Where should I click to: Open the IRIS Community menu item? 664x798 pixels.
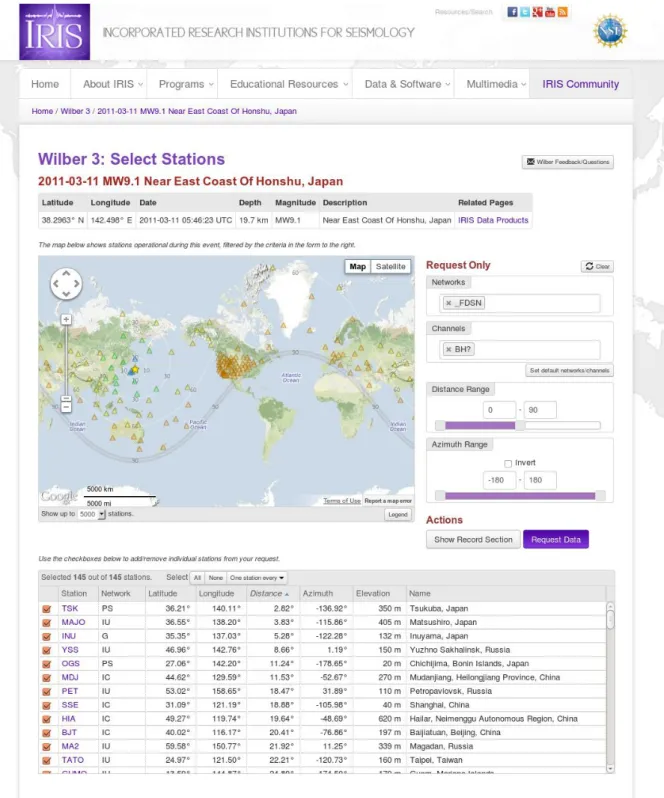coord(581,84)
